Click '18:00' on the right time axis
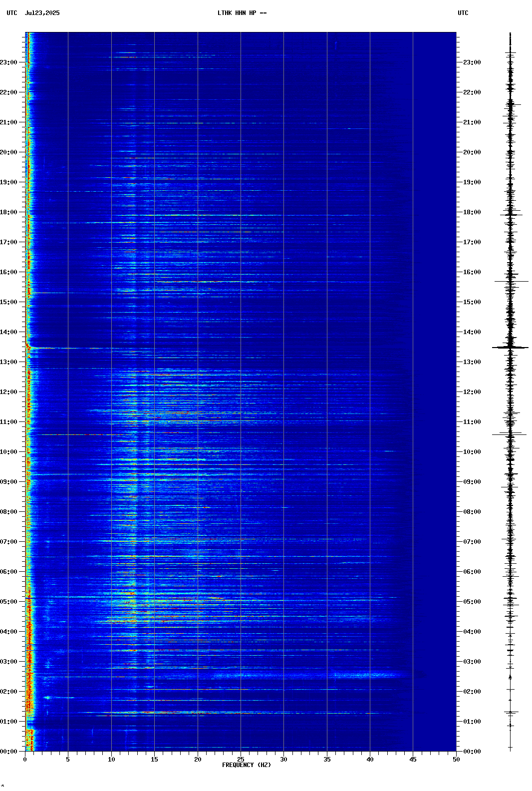 coord(472,212)
